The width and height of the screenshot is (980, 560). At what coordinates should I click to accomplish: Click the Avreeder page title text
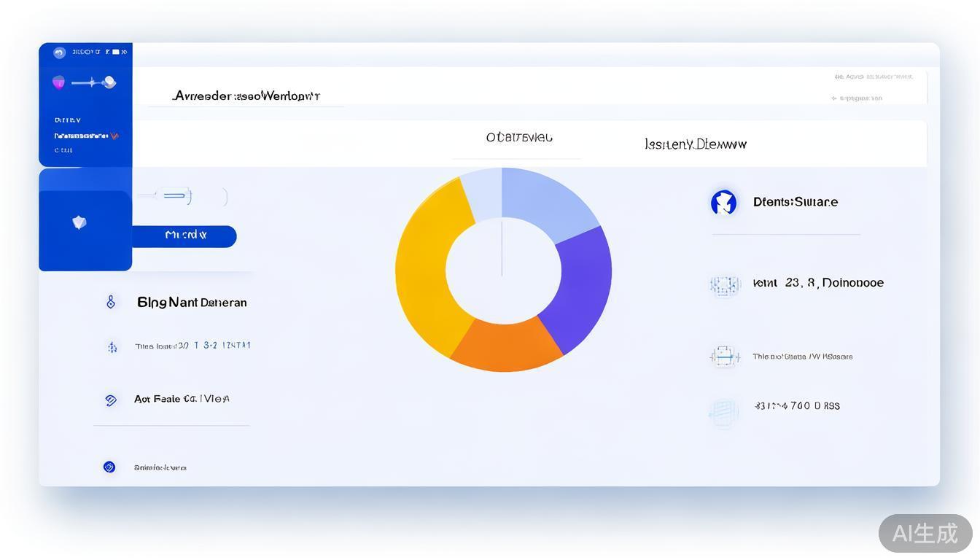pyautogui.click(x=246, y=96)
